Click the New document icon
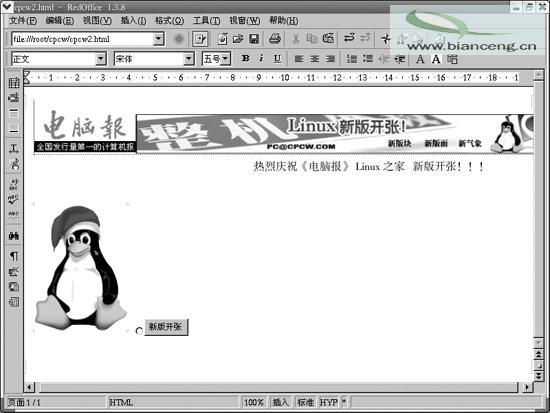 (x=222, y=39)
